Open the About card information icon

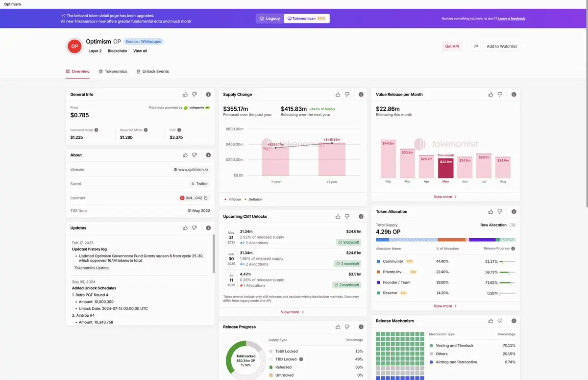(x=208, y=155)
